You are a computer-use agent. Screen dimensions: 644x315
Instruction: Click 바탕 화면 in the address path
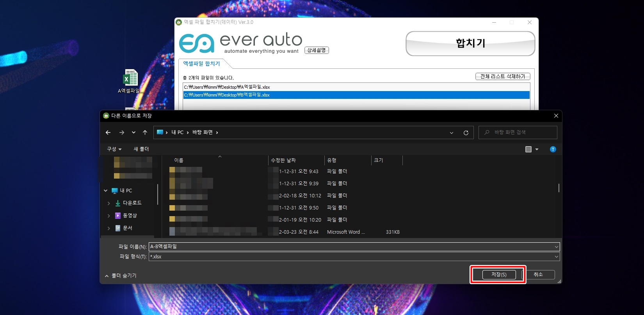click(x=203, y=132)
